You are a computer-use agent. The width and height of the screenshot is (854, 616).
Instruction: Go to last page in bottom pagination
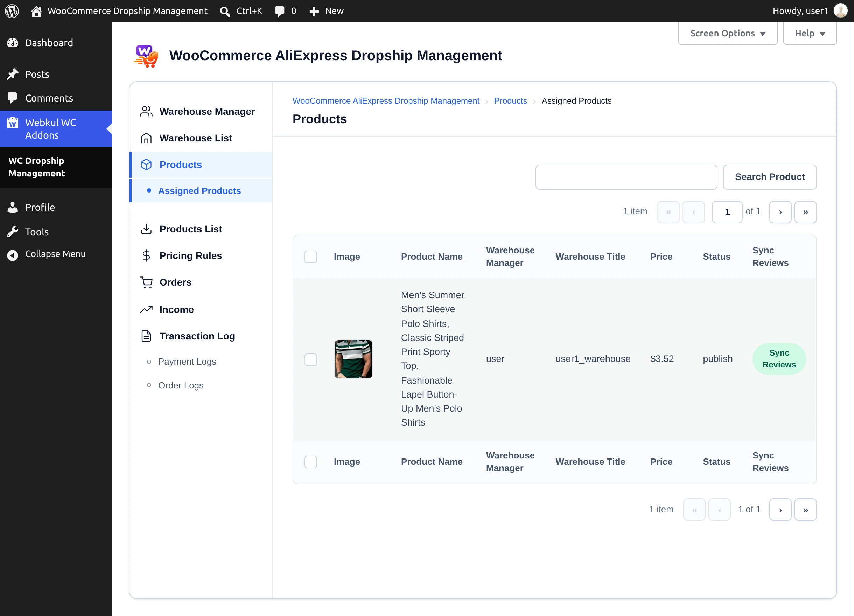coord(805,510)
